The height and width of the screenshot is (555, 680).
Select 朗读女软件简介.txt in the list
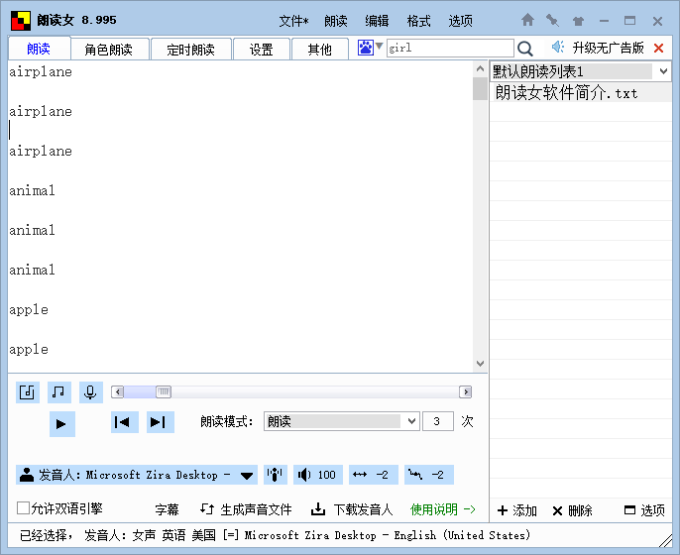coord(581,93)
